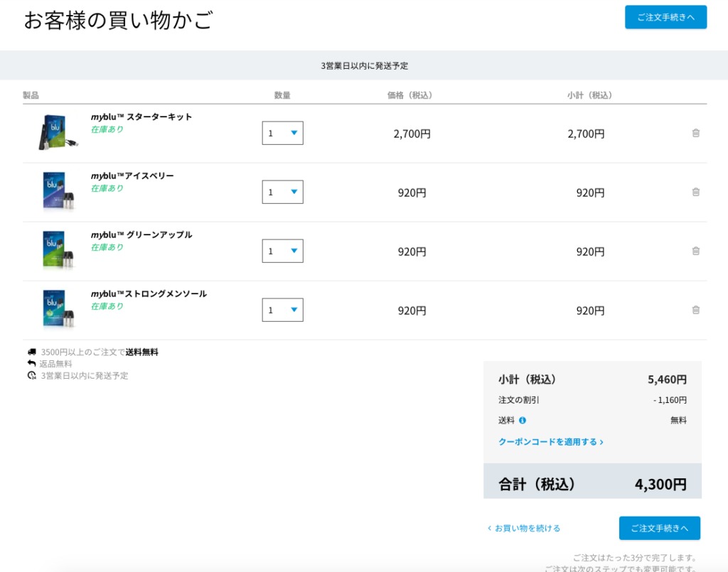Click the お客様の買い物かご page heading
Viewport: 728px width, 572px height.
tap(119, 21)
